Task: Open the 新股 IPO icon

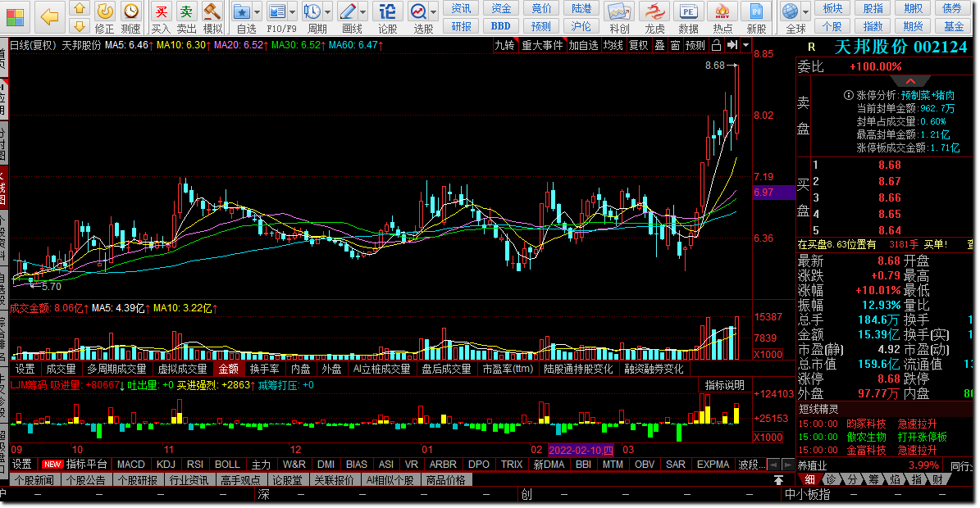Action: click(x=756, y=17)
